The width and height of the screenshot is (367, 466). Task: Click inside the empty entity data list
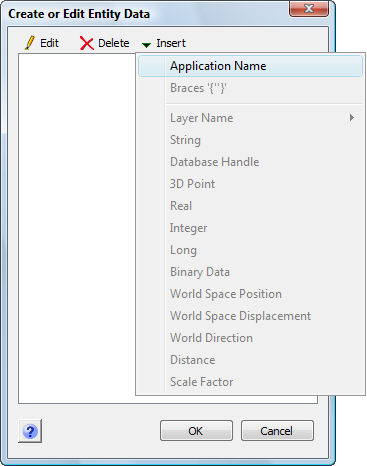pos(77,227)
